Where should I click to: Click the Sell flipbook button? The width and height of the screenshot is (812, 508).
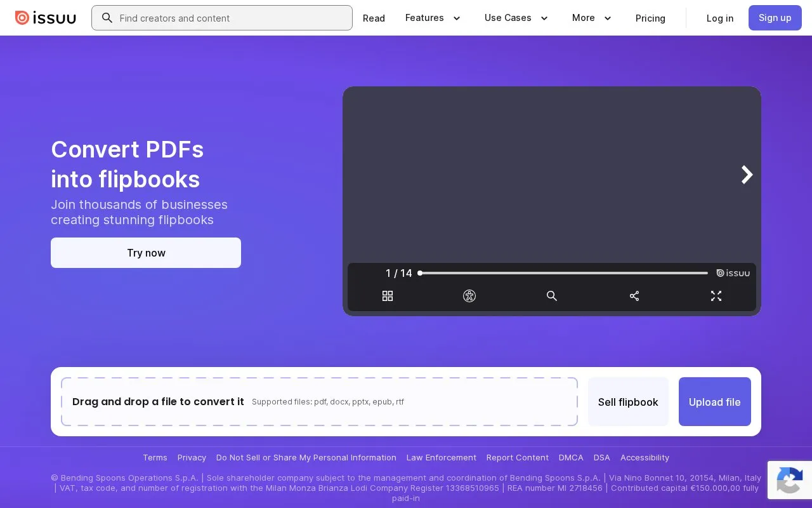pyautogui.click(x=628, y=402)
